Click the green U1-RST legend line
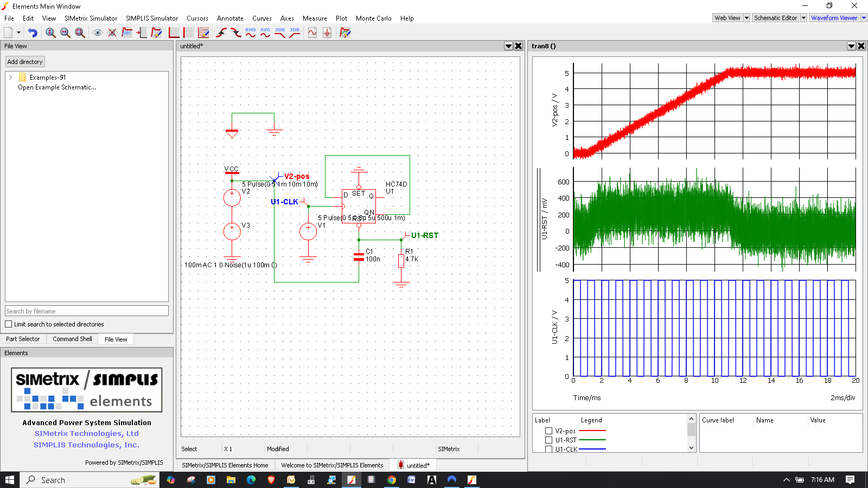The height and width of the screenshot is (488, 868). tap(592, 440)
